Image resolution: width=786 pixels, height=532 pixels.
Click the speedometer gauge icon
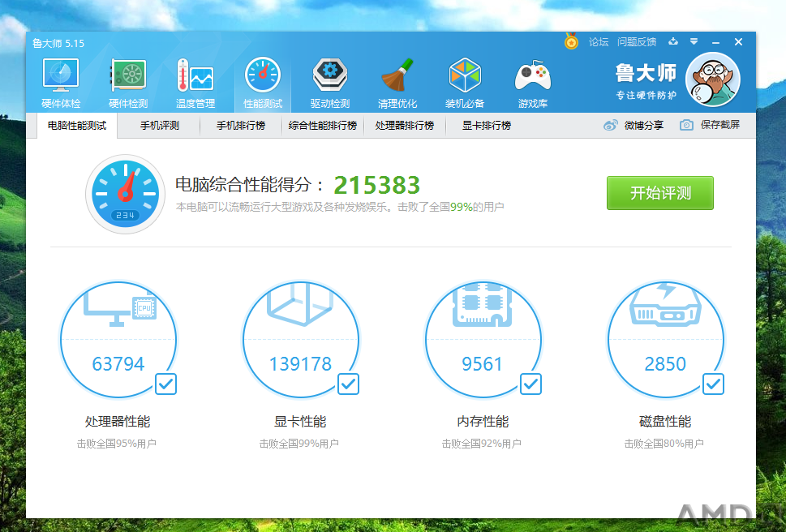click(125, 194)
